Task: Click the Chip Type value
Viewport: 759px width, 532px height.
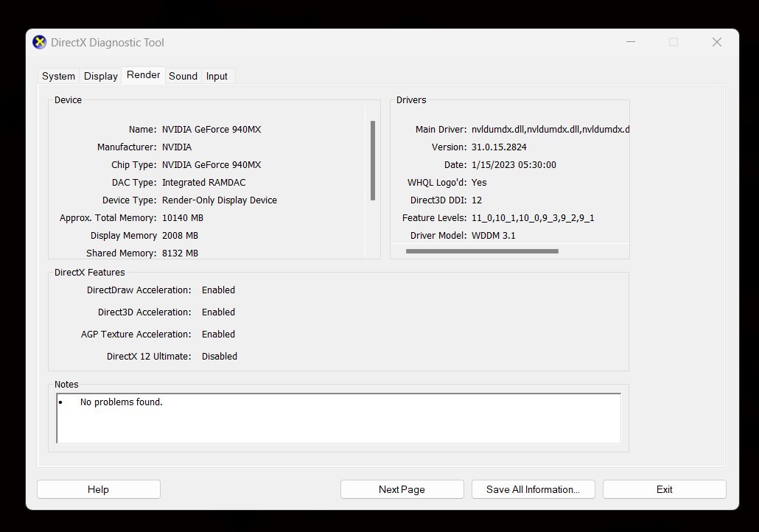Action: tap(211, 164)
